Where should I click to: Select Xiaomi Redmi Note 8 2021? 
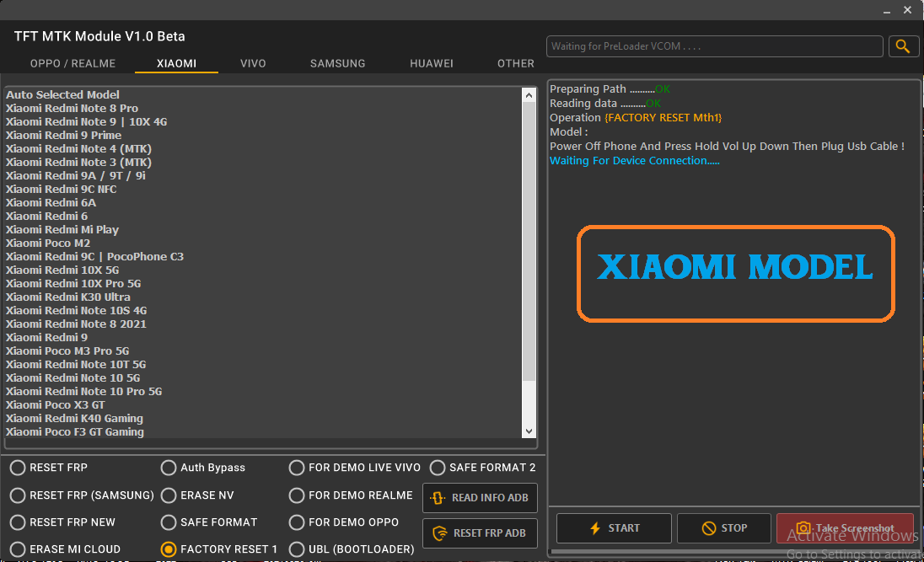coord(76,324)
